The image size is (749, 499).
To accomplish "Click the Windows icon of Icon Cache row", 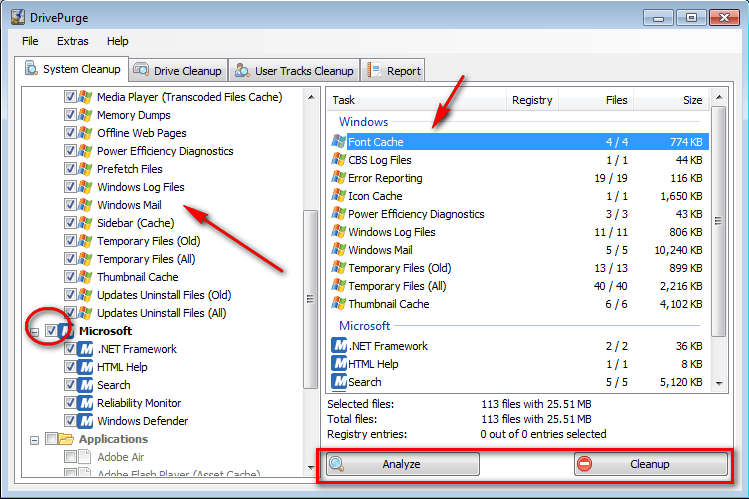I will (x=339, y=196).
